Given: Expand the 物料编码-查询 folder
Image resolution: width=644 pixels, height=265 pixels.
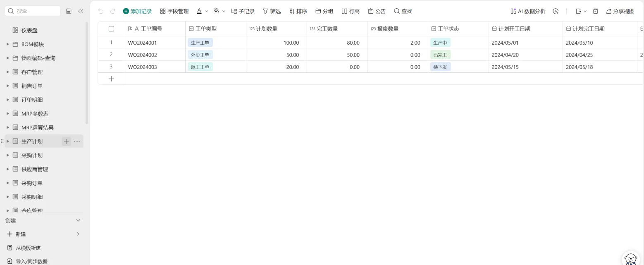Looking at the screenshot, I should tap(7, 58).
